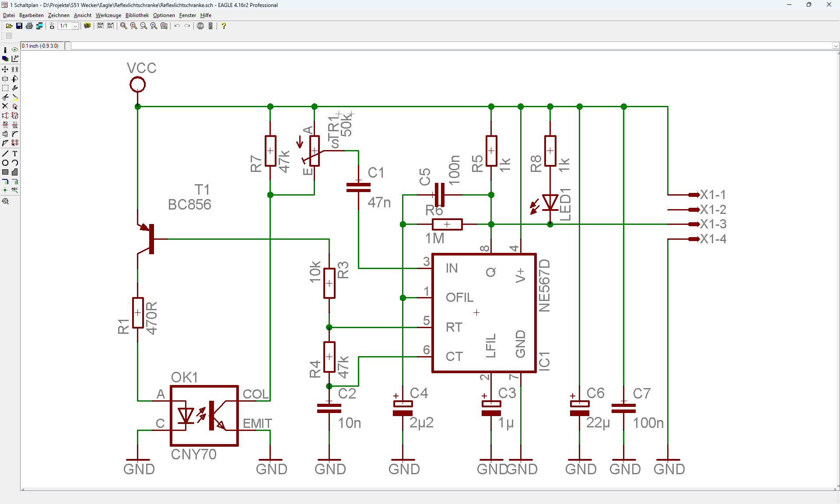This screenshot has width=840, height=504.
Task: Click the Help question mark icon
Action: pos(224,26)
